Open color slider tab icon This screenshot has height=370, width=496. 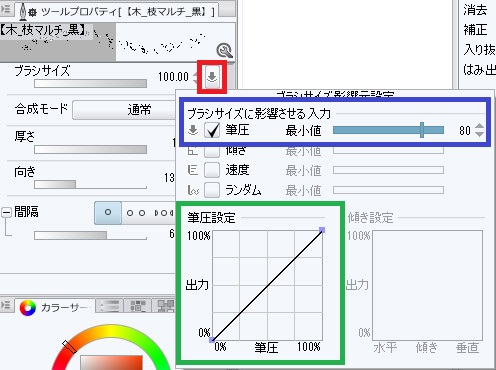coord(110,306)
